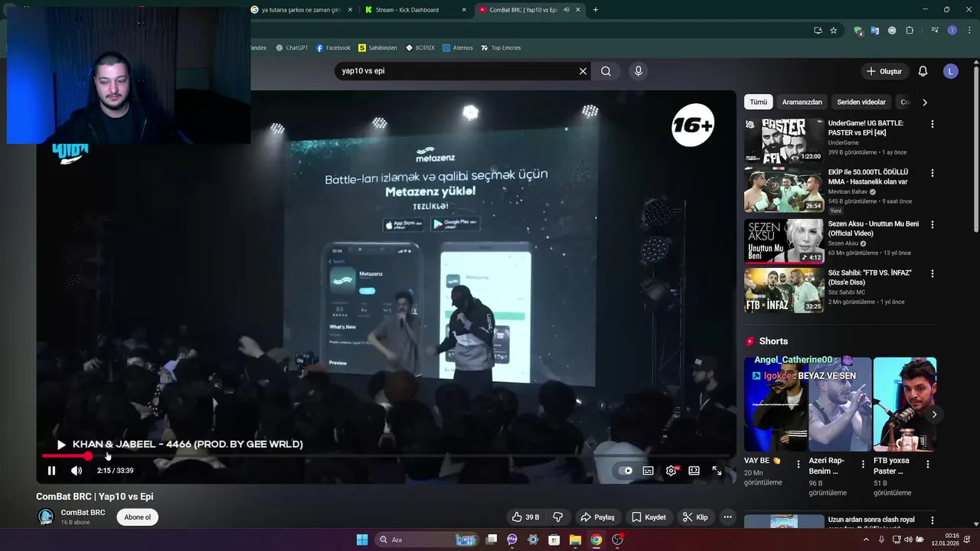Open the Chrome three-dot menu
980x551 pixels.
[969, 31]
